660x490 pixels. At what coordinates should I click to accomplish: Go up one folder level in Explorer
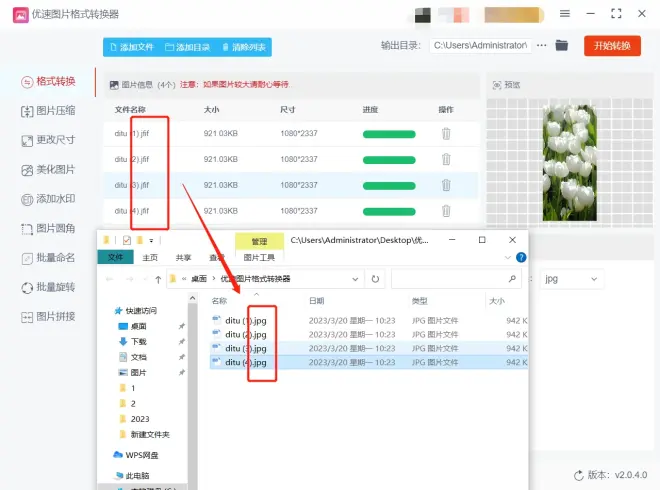158,279
